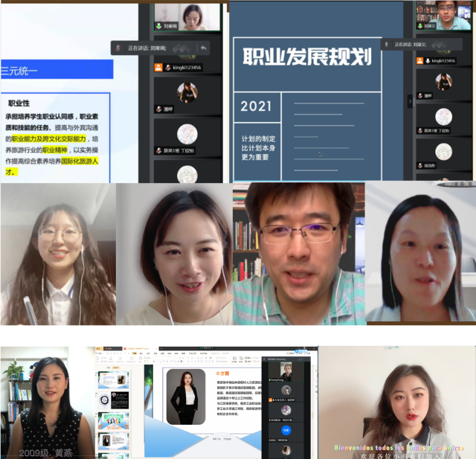Image resolution: width=476 pixels, height=459 pixels.
Task: Collapse participant panel using chevron beside 职业发展规划 slide
Action: point(409,100)
